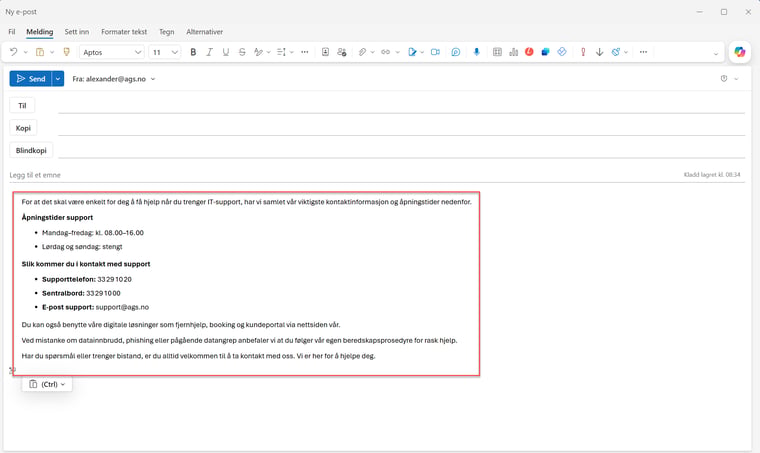Click the Insert Link chain icon
760x453 pixels.
point(385,52)
